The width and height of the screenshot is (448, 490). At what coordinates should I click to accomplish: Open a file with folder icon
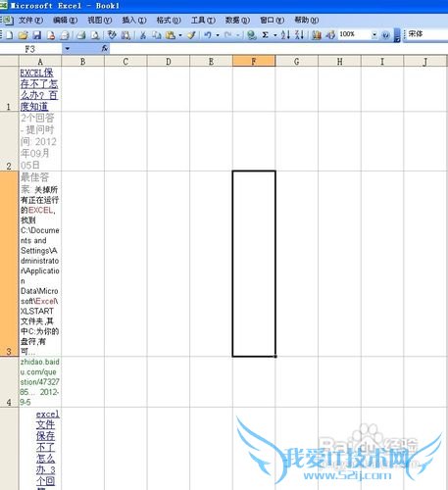(x=23, y=34)
